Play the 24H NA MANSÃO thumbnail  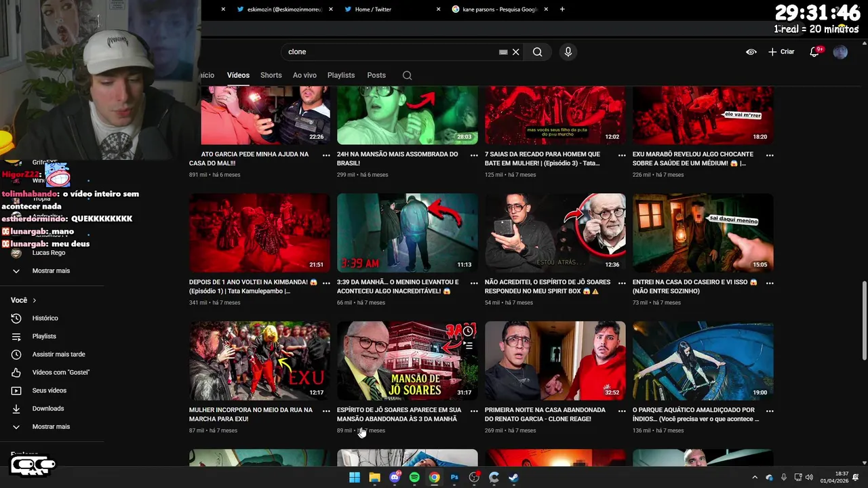[407, 115]
